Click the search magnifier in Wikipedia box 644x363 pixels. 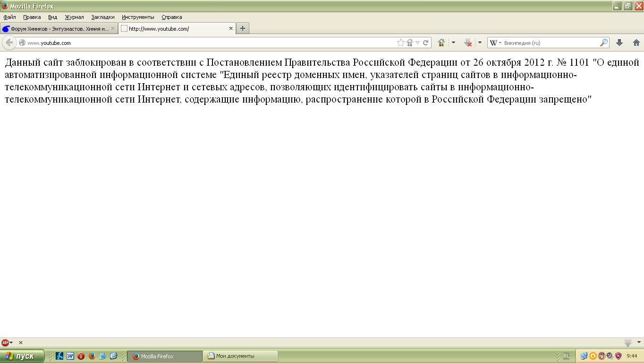[603, 43]
